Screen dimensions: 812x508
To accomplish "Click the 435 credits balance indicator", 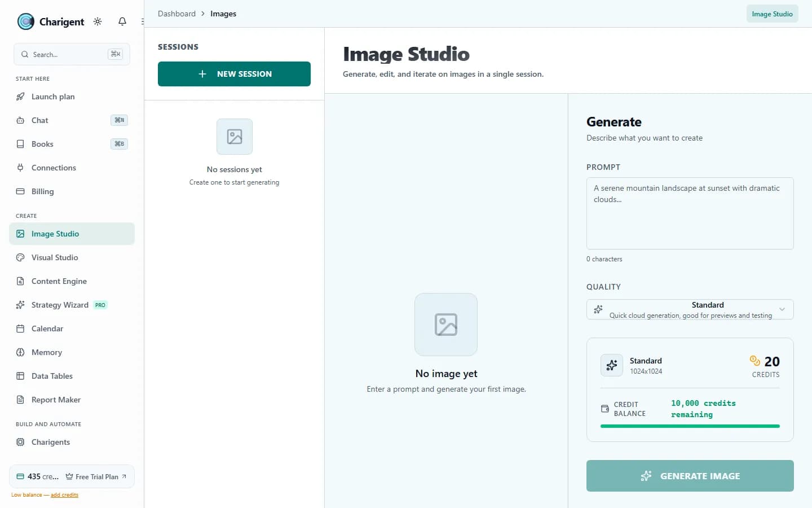I will (37, 476).
